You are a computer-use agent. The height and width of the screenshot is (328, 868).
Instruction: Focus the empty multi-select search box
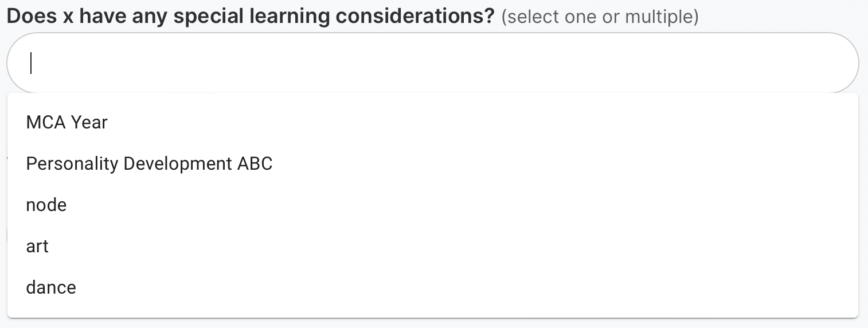click(x=432, y=63)
